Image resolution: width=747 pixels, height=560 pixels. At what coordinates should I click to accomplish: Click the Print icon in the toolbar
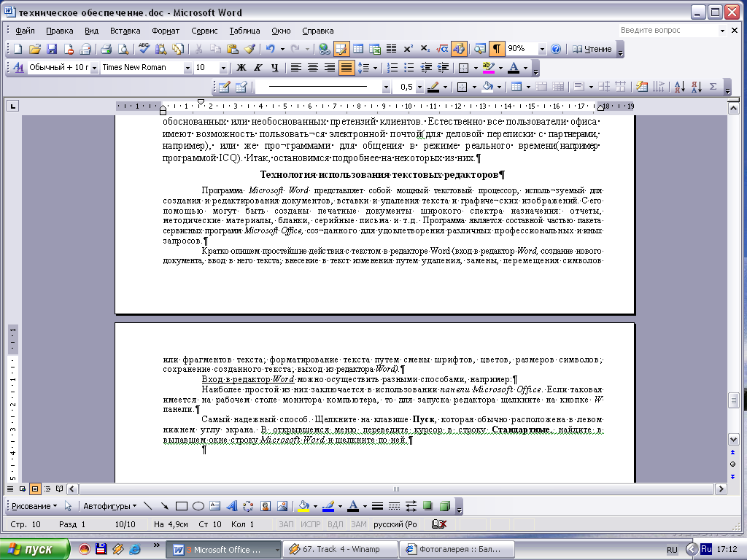(x=106, y=49)
